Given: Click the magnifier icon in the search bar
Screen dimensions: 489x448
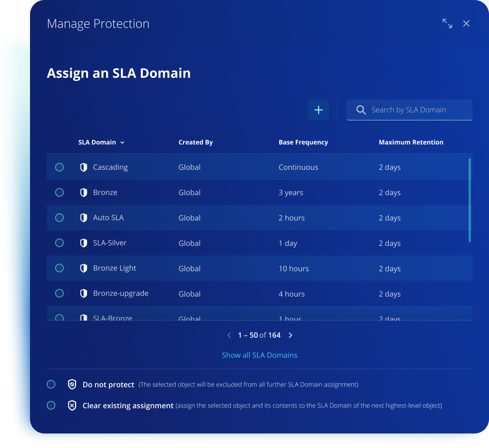Looking at the screenshot, I should pyautogui.click(x=361, y=110).
